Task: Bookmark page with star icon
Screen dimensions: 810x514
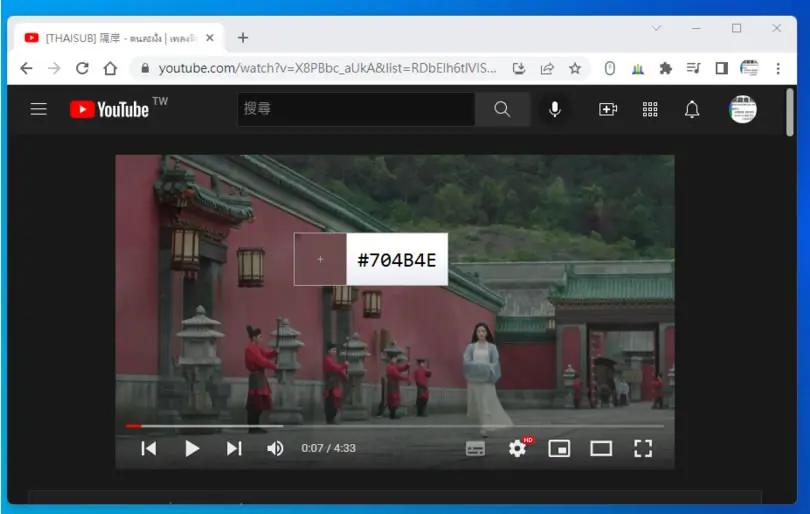Action: [575, 68]
